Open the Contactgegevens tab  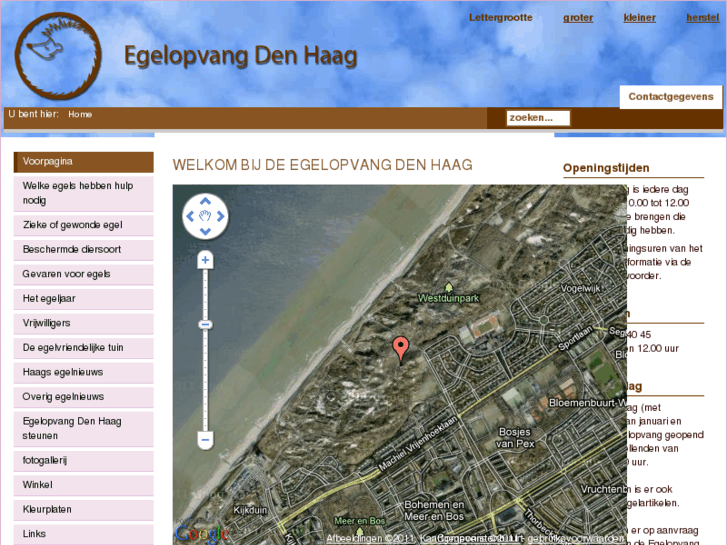click(x=672, y=97)
